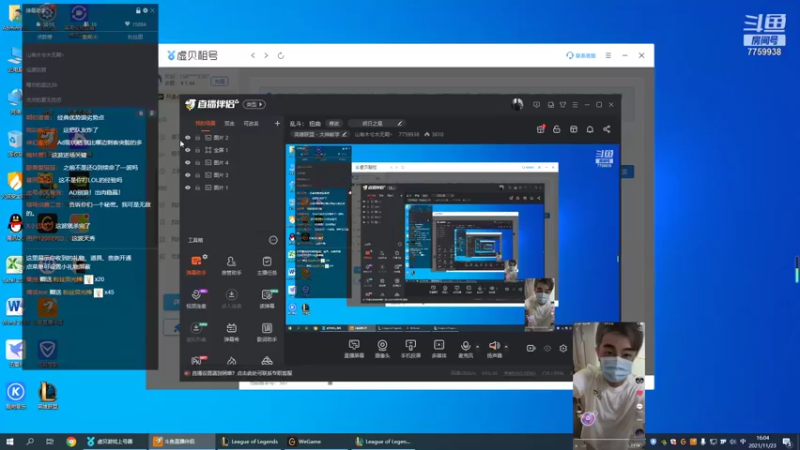The height and width of the screenshot is (450, 800).
Task: Open the 房管助手 tool
Action: 231,265
